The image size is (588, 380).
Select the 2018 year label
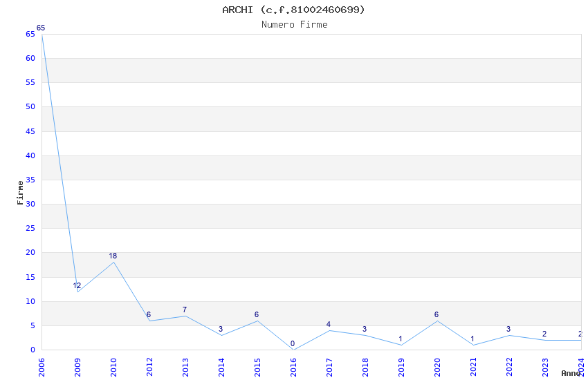365,368
